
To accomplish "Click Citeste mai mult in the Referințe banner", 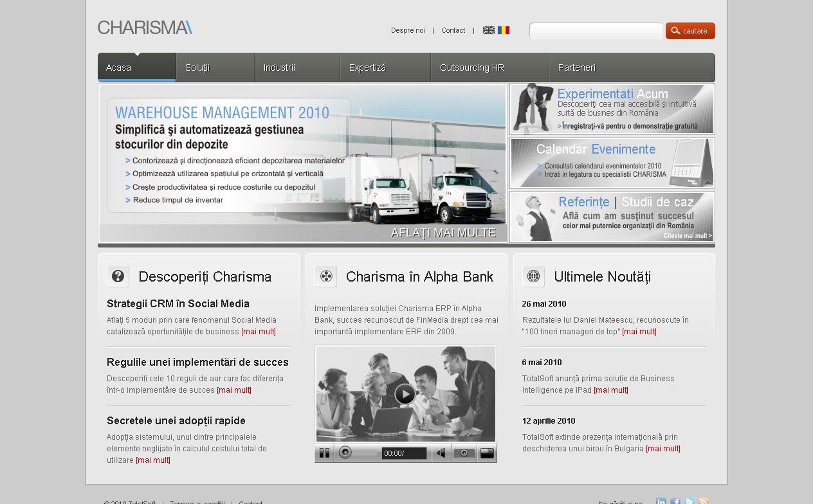I will [x=688, y=236].
